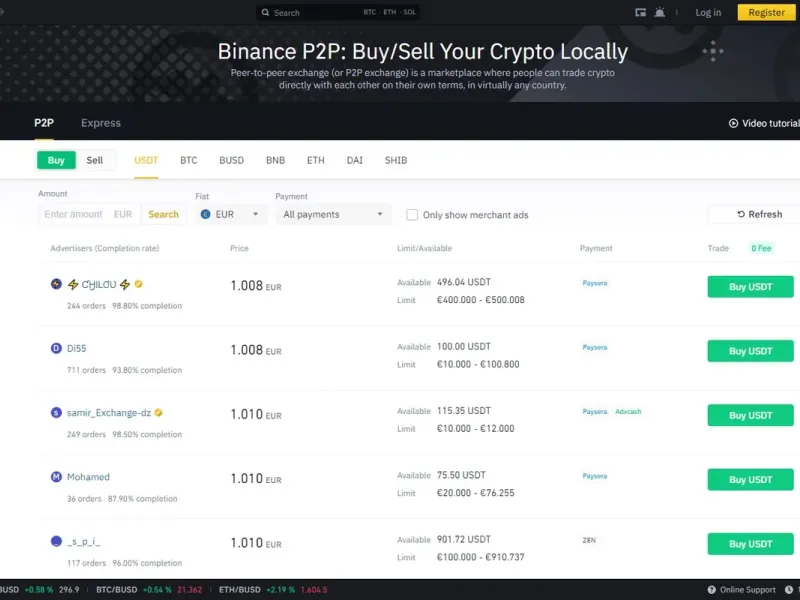
Task: Select the DAI crypto tab
Action: (x=355, y=160)
